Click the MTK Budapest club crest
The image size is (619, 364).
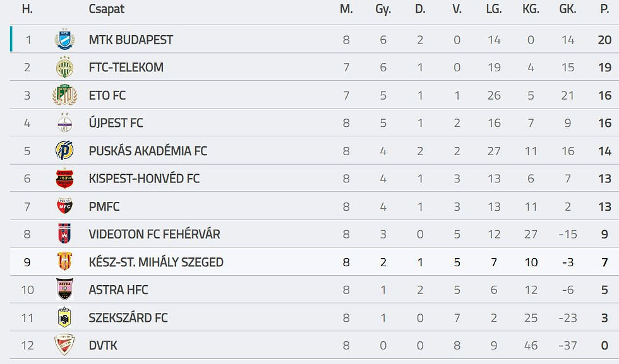point(64,39)
